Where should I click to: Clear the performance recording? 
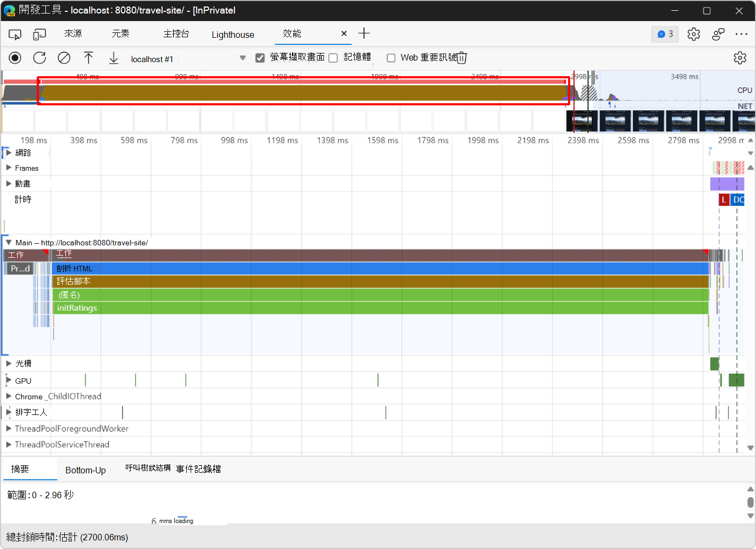(x=64, y=58)
